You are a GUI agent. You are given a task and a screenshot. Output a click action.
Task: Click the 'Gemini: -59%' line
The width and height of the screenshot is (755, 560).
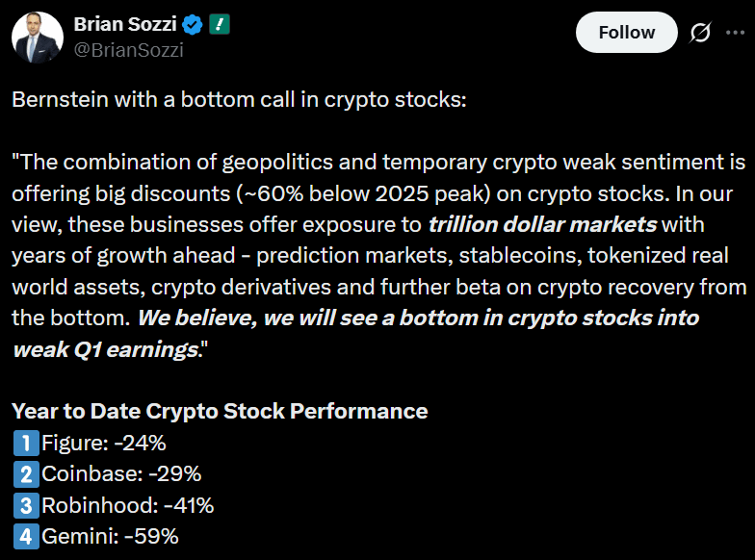click(111, 536)
